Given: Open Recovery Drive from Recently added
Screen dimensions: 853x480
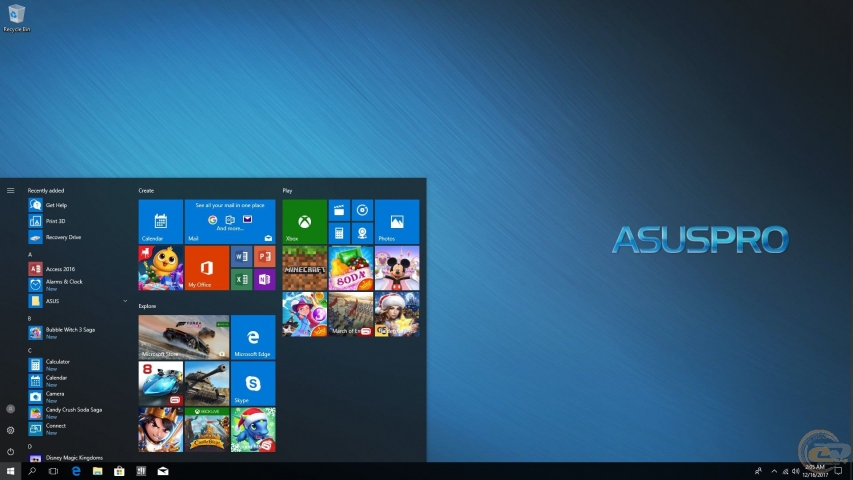Looking at the screenshot, I should [78, 237].
